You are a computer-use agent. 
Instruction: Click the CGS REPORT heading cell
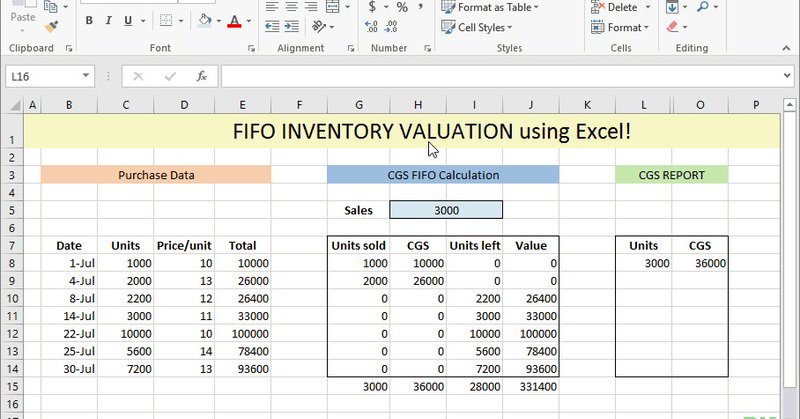point(671,175)
